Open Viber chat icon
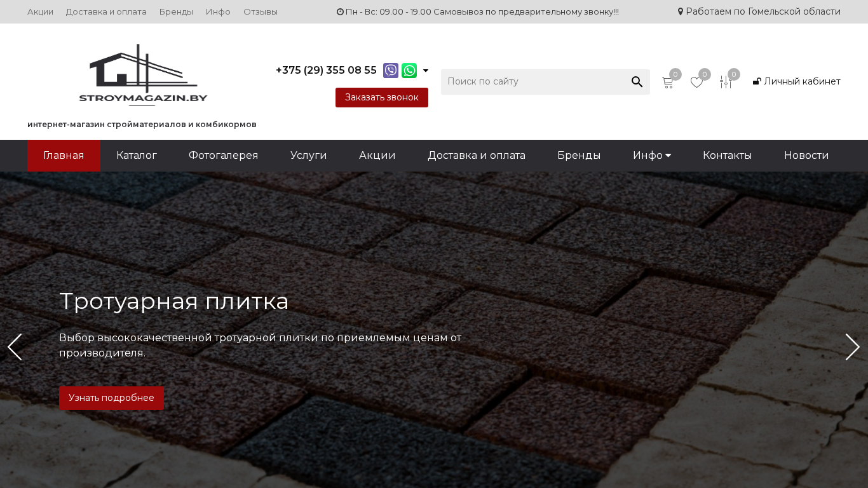The width and height of the screenshot is (868, 488). tap(391, 71)
